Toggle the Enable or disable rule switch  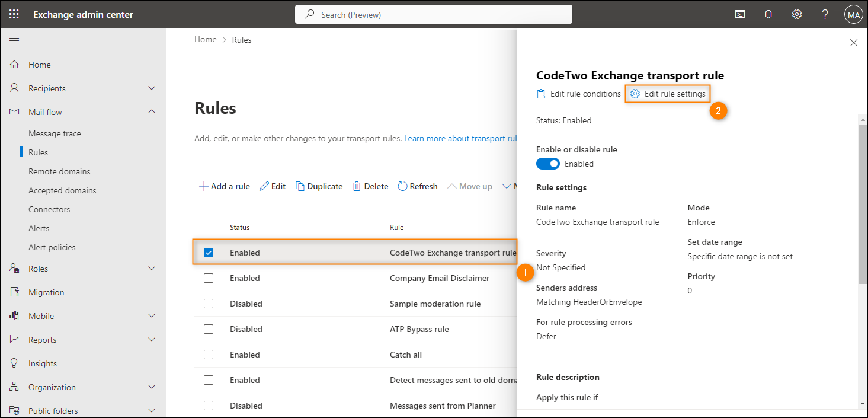pyautogui.click(x=548, y=164)
